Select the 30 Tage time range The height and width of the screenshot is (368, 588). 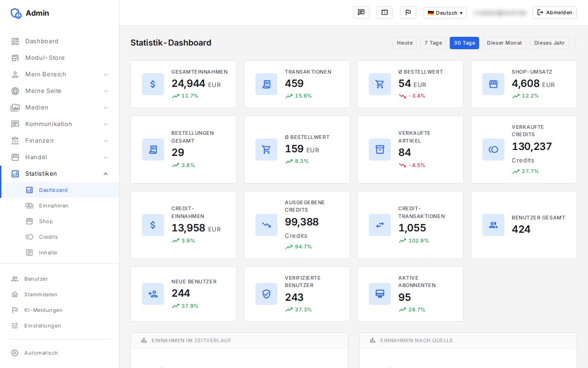(x=464, y=43)
